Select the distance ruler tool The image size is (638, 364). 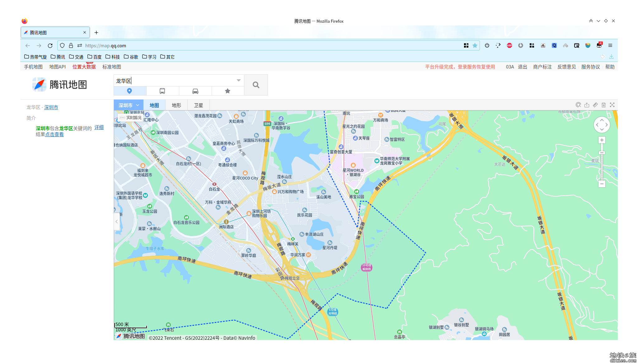click(x=595, y=105)
